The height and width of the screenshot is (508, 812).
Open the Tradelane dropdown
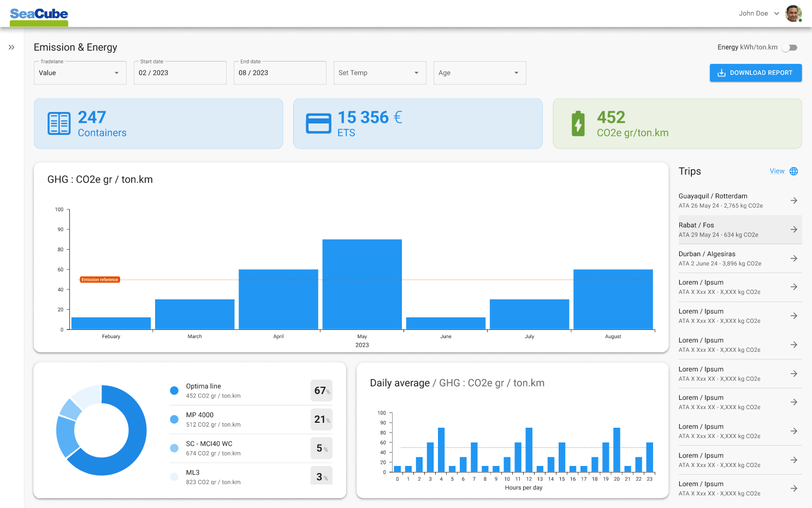[80, 73]
